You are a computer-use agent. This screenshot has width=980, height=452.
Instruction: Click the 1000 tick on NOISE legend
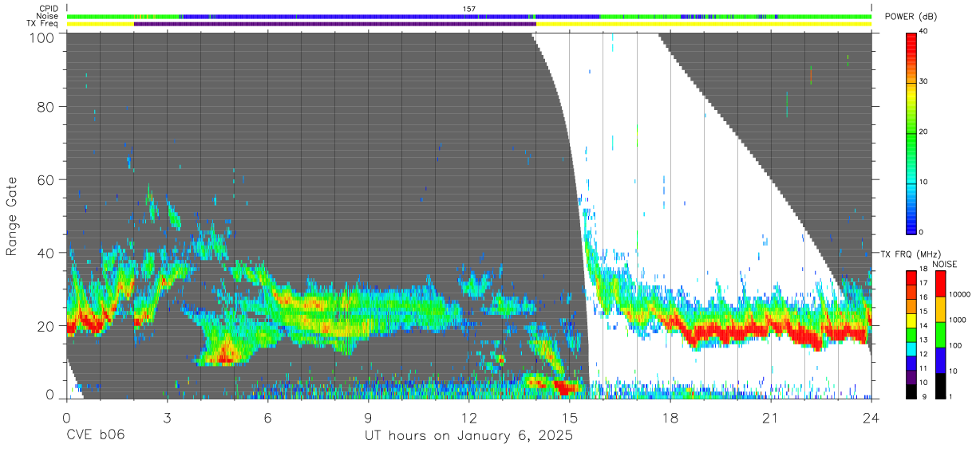tap(958, 320)
